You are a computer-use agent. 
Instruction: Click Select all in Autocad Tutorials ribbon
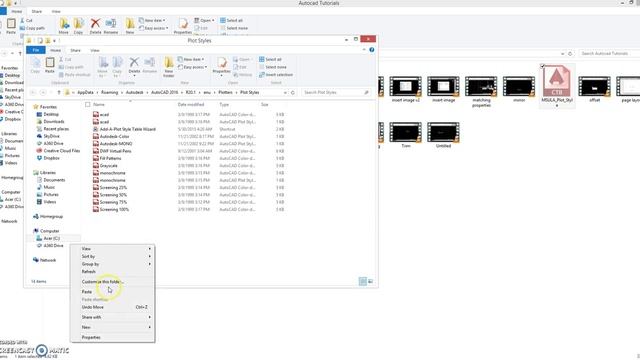click(231, 20)
